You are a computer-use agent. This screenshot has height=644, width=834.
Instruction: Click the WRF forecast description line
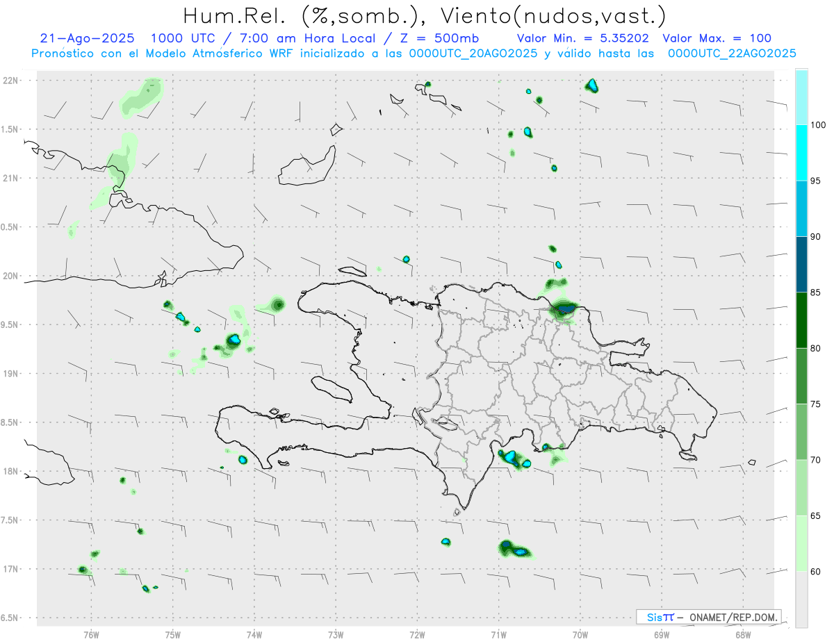[x=414, y=53]
